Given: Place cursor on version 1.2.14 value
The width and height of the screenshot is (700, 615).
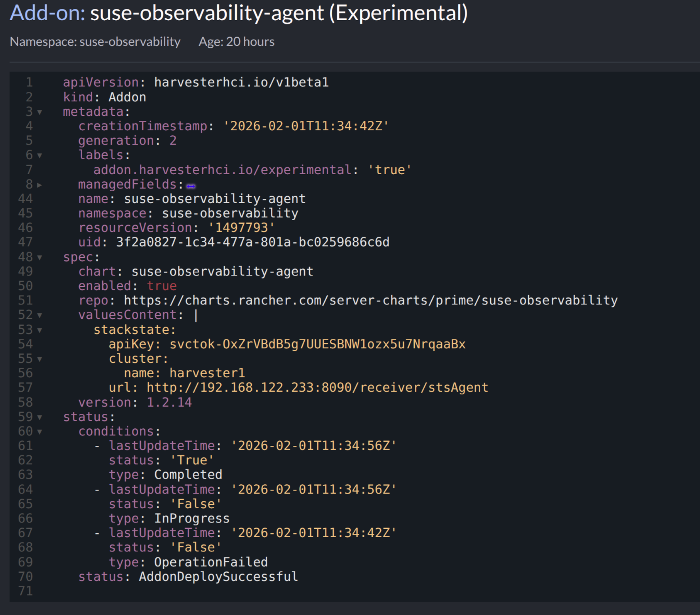Looking at the screenshot, I should click(169, 402).
